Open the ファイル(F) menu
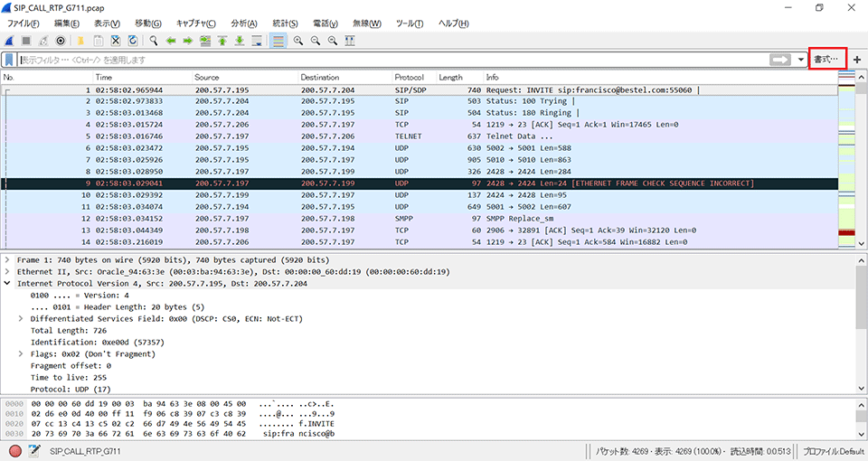Screen dimensions: 868x461 pyautogui.click(x=23, y=24)
